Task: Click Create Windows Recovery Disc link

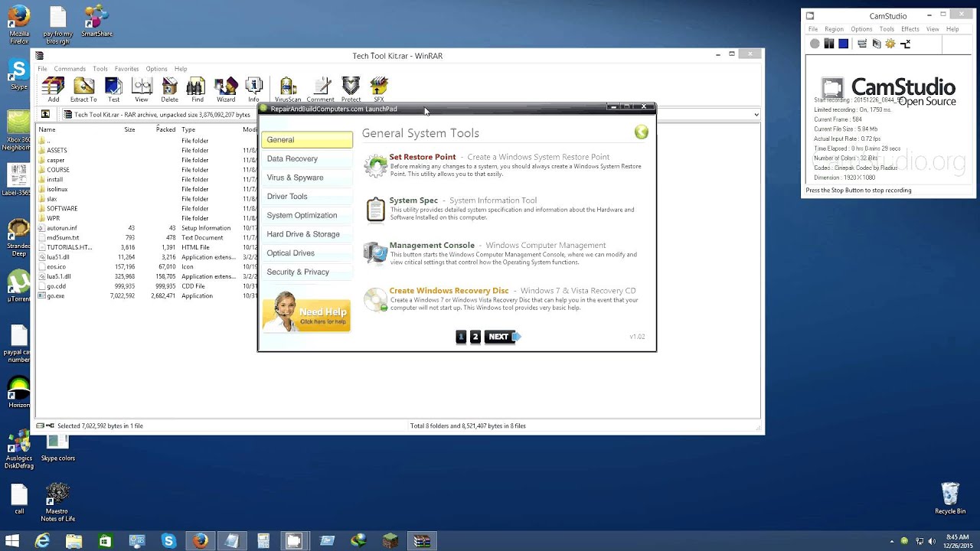Action: click(x=449, y=291)
